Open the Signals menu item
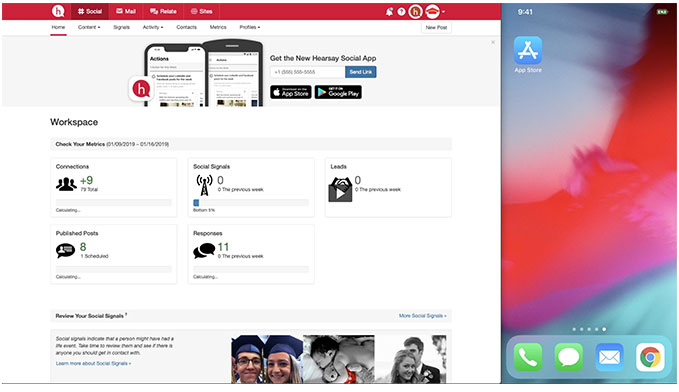 click(121, 27)
